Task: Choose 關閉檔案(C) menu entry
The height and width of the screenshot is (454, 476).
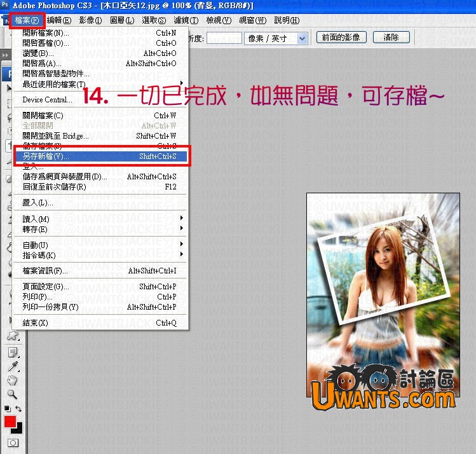Action: (100, 115)
